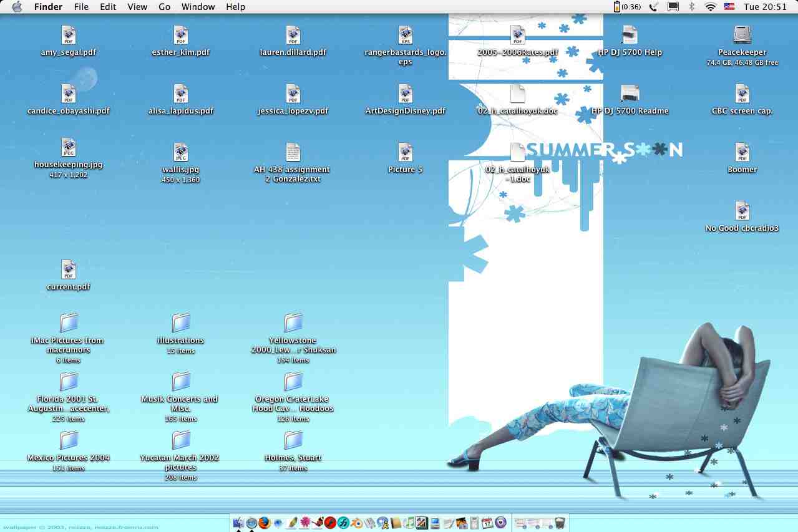Launch iTunes from the Dock
The width and height of the screenshot is (798, 532).
[x=409, y=523]
